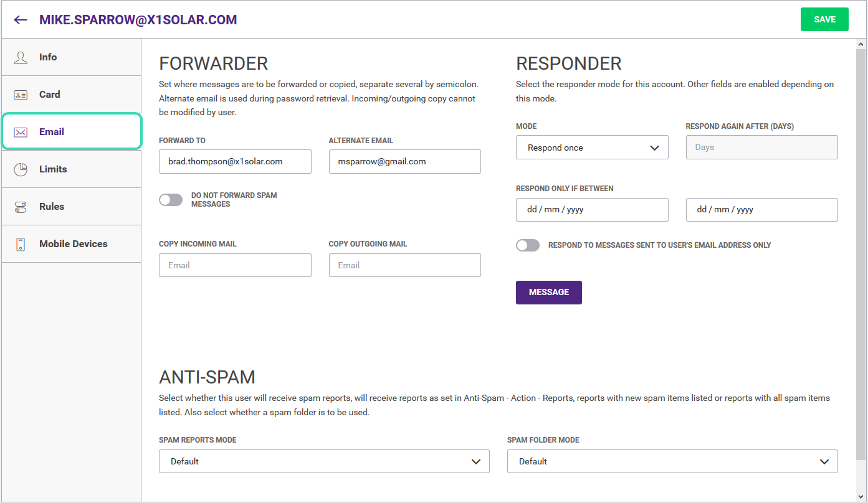Click the back arrow icon
Screen dimensions: 868x503
21,20
